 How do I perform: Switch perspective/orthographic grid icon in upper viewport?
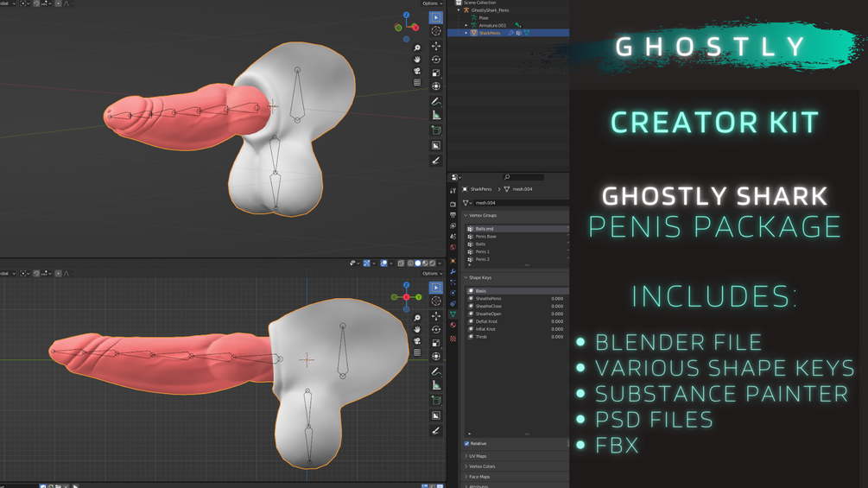click(x=417, y=82)
